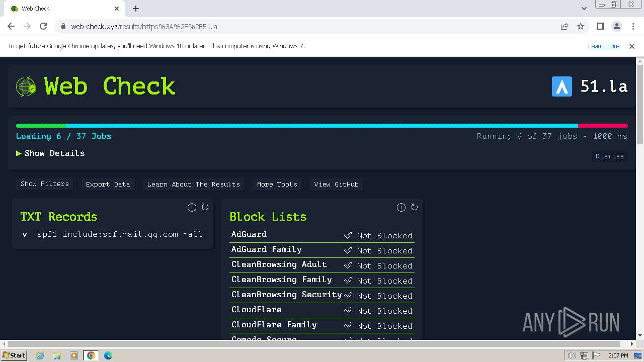The height and width of the screenshot is (362, 644).
Task: Click the 51.la site favicon
Action: 561,86
